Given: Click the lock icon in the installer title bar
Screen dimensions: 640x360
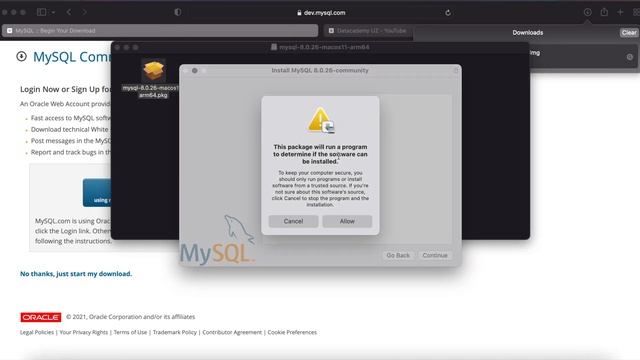Looking at the screenshot, I should point(456,70).
